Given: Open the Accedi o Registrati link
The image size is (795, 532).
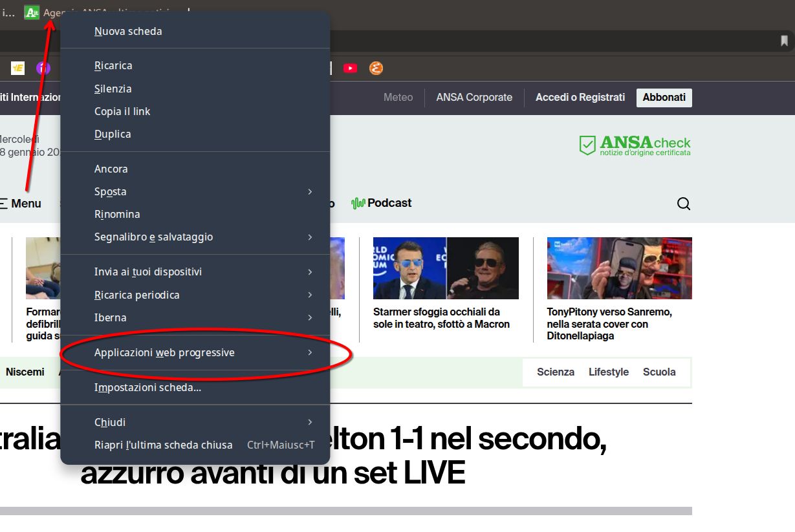Looking at the screenshot, I should (x=580, y=98).
